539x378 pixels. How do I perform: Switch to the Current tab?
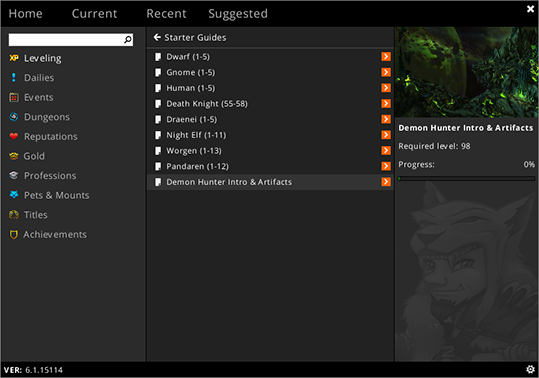pos(94,14)
